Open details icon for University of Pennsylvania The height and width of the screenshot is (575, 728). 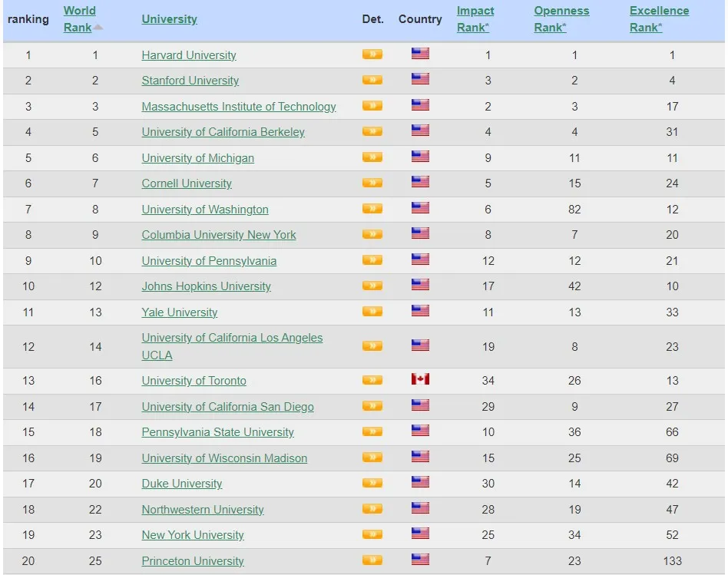coord(372,260)
